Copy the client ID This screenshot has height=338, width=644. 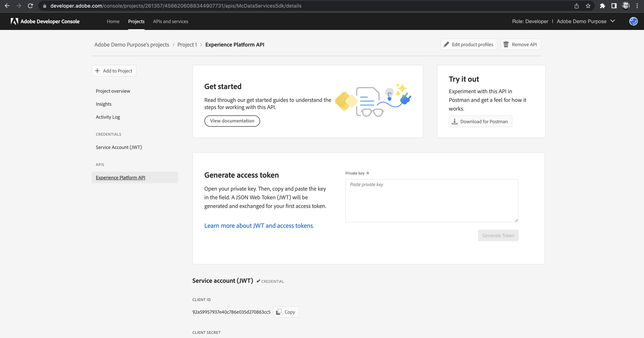(x=286, y=312)
